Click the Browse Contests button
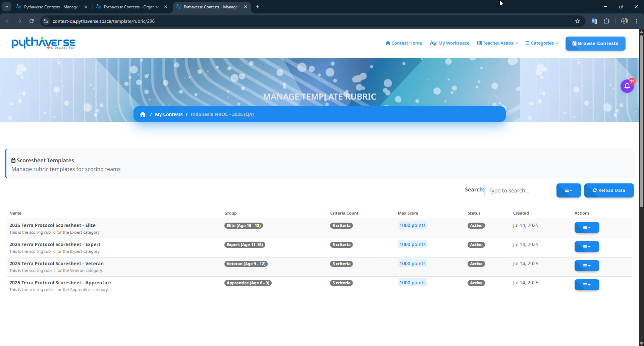Viewport: 644px width, 346px height. point(595,44)
